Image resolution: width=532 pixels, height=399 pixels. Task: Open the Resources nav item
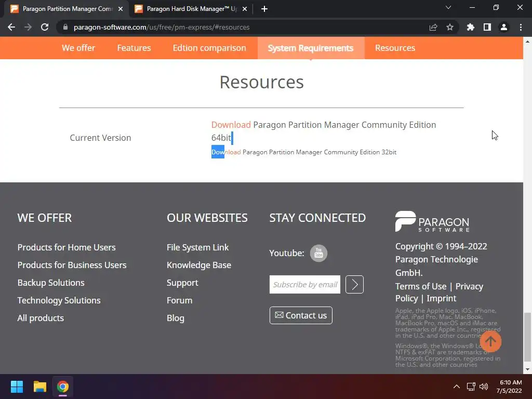coord(395,48)
